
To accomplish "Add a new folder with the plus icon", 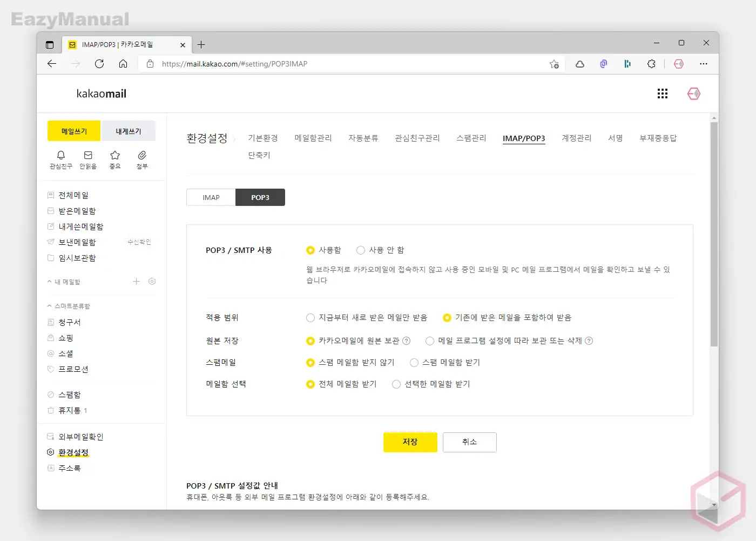I will click(x=136, y=282).
